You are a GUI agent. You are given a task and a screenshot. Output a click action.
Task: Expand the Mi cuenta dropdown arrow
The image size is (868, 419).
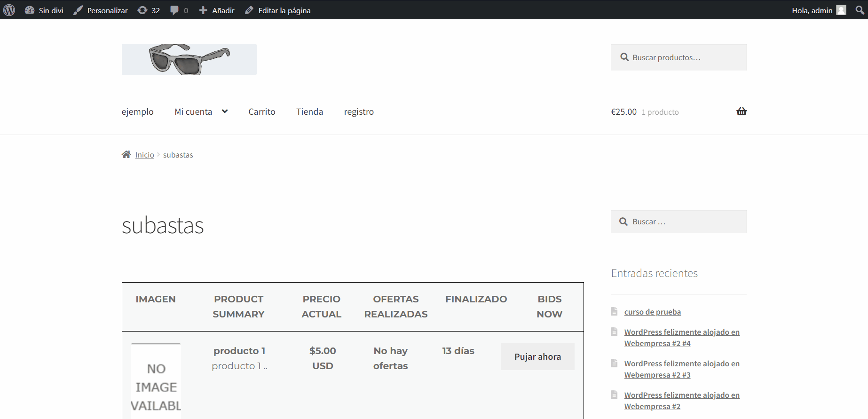[x=225, y=111]
